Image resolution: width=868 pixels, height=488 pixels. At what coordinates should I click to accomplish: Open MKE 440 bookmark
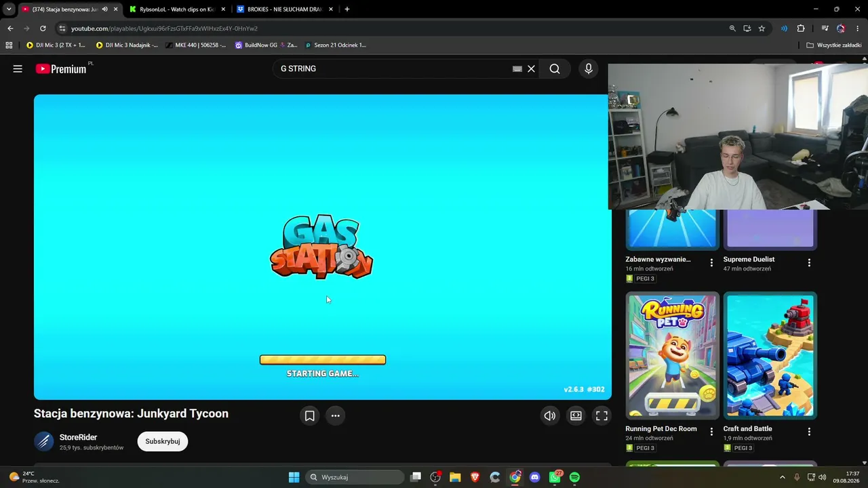click(195, 45)
